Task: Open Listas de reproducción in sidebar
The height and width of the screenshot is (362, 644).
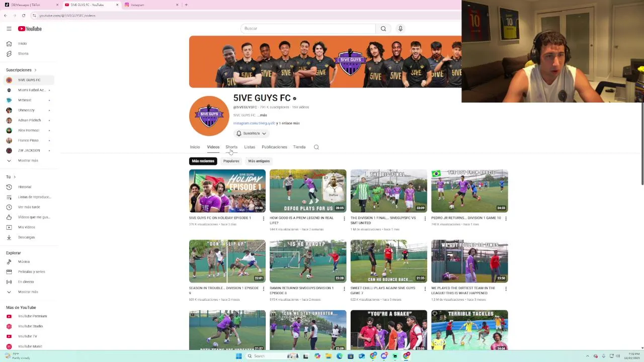Action: (28, 197)
